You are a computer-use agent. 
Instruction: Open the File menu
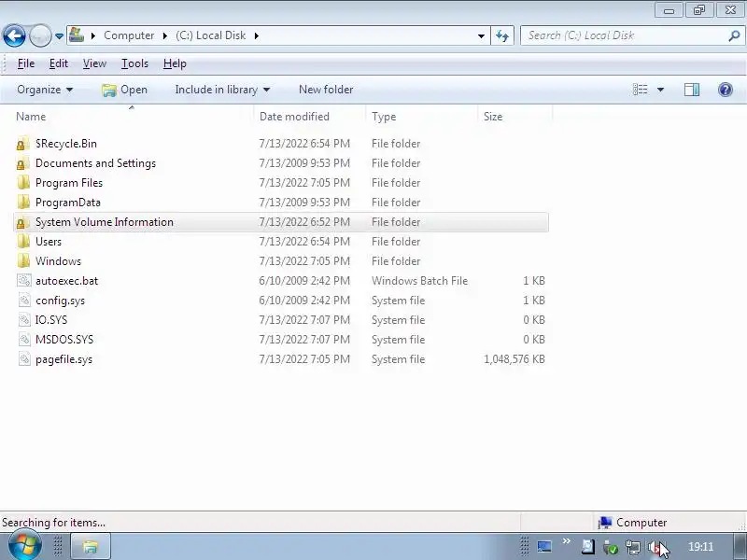coord(26,63)
